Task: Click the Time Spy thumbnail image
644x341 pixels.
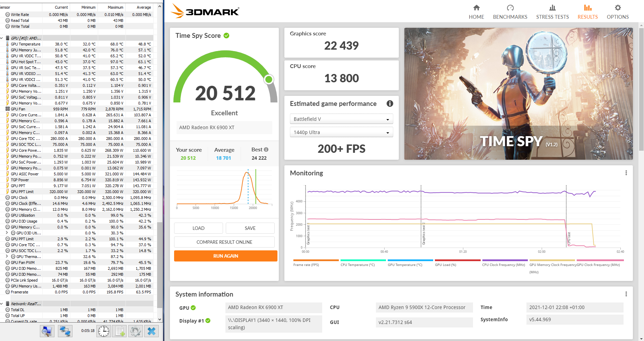Action: 518,94
